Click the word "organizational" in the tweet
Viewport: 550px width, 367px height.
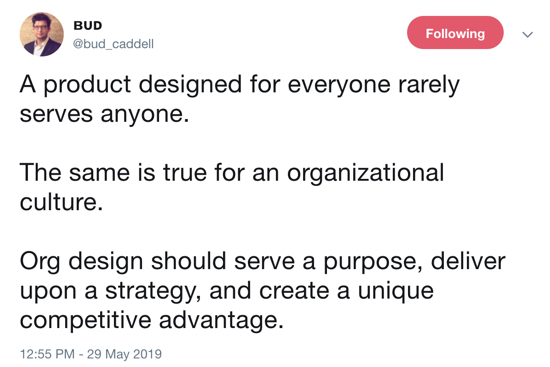pyautogui.click(x=365, y=173)
